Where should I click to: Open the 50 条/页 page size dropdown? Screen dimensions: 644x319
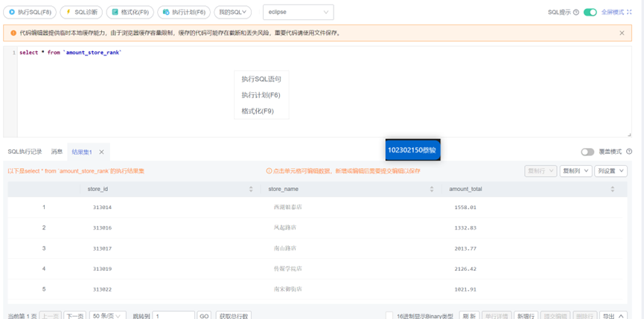[107, 316]
